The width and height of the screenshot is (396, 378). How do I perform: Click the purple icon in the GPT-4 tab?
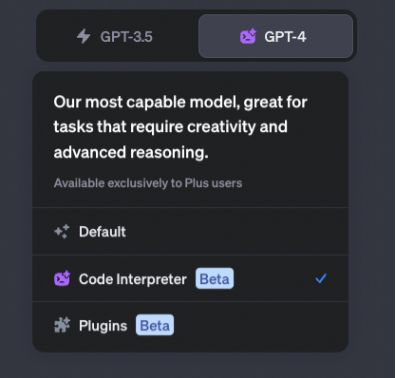tap(248, 36)
